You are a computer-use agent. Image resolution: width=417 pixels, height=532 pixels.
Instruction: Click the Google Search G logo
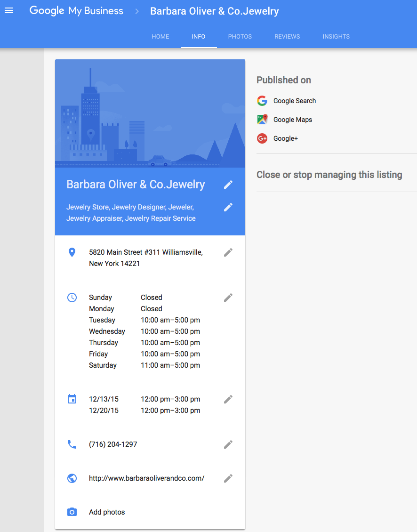pyautogui.click(x=262, y=101)
